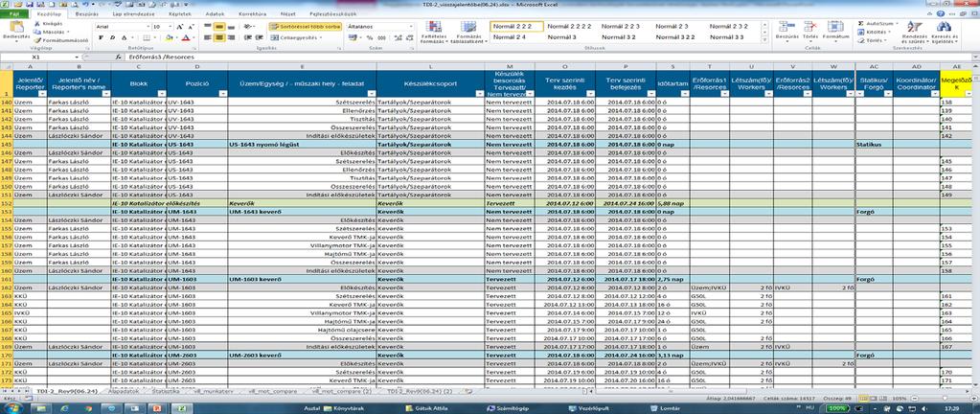The width and height of the screenshot is (980, 414).
Task: Open the font size 10 dropdown
Action: click(171, 27)
